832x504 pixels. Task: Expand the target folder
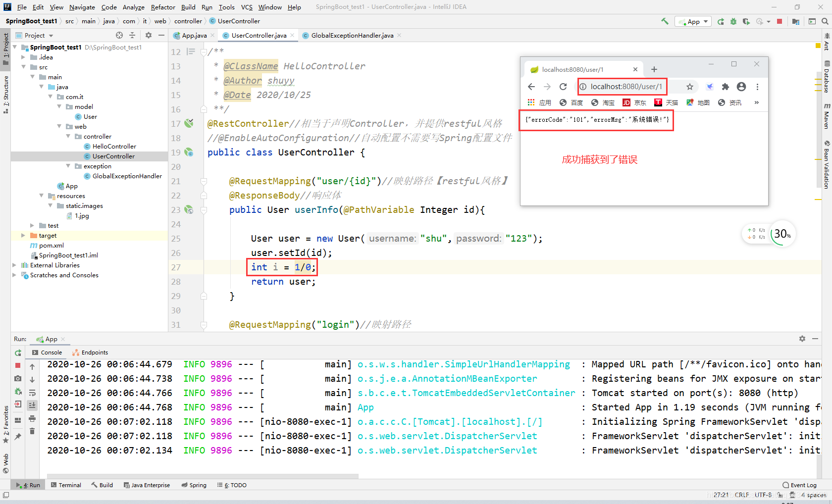[x=23, y=236]
